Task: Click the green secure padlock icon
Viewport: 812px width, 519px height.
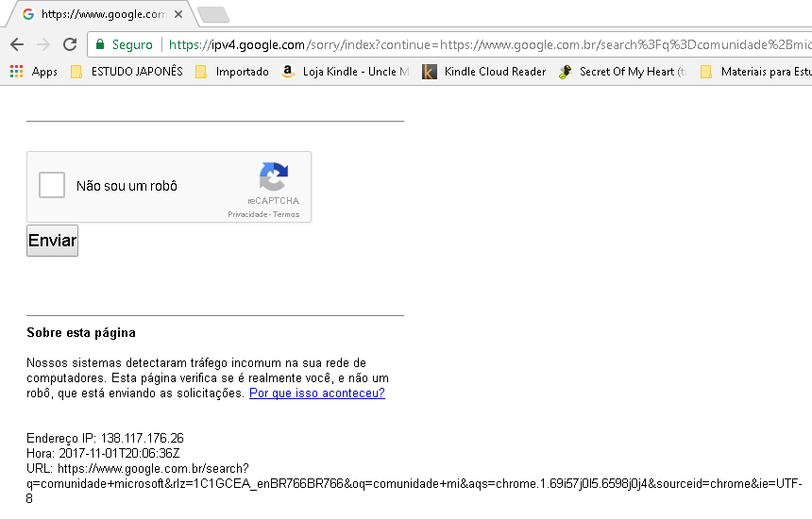Action: point(100,44)
